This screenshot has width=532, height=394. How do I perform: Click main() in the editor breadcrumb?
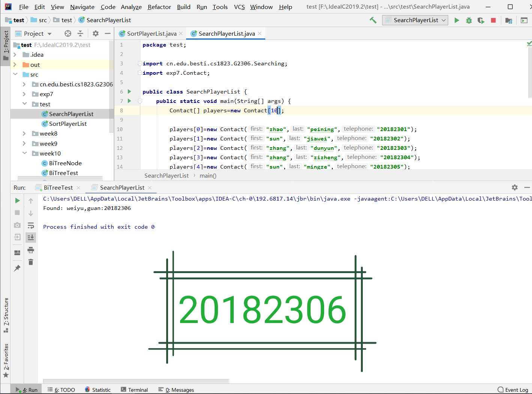pos(208,175)
